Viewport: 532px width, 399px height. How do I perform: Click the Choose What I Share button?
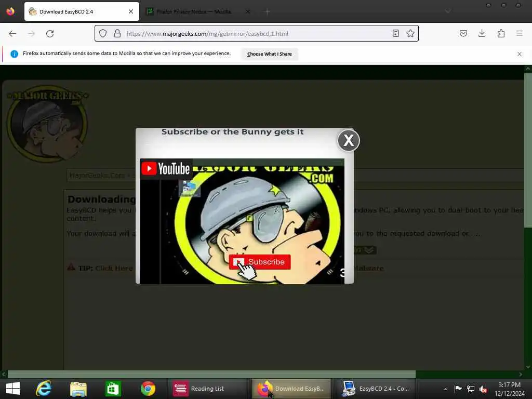click(270, 54)
